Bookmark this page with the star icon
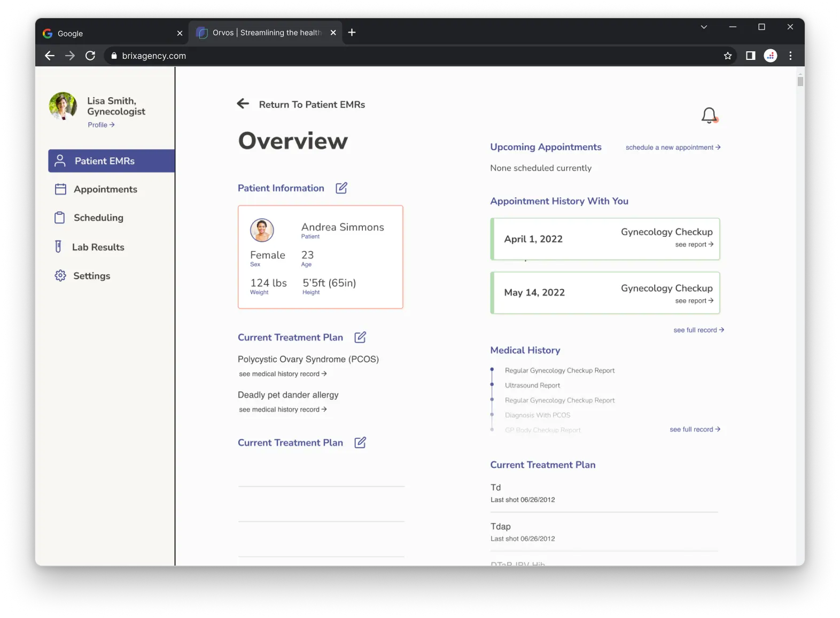Screen dimensions: 840x618 [x=727, y=56]
